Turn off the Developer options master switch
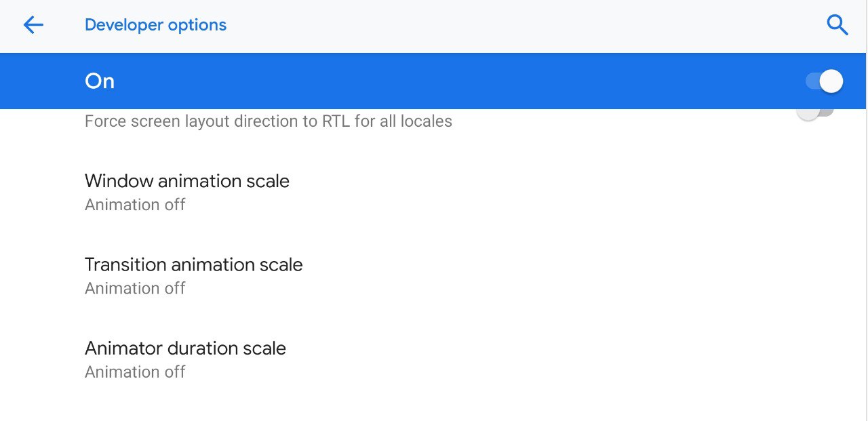Viewport: 868px width, 421px height. point(824,81)
